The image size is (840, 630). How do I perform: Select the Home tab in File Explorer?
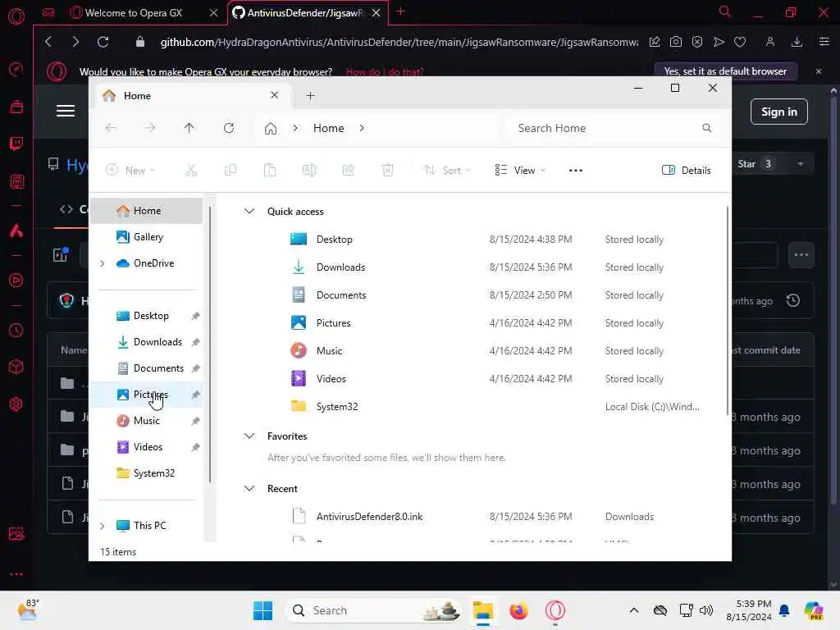(x=190, y=96)
